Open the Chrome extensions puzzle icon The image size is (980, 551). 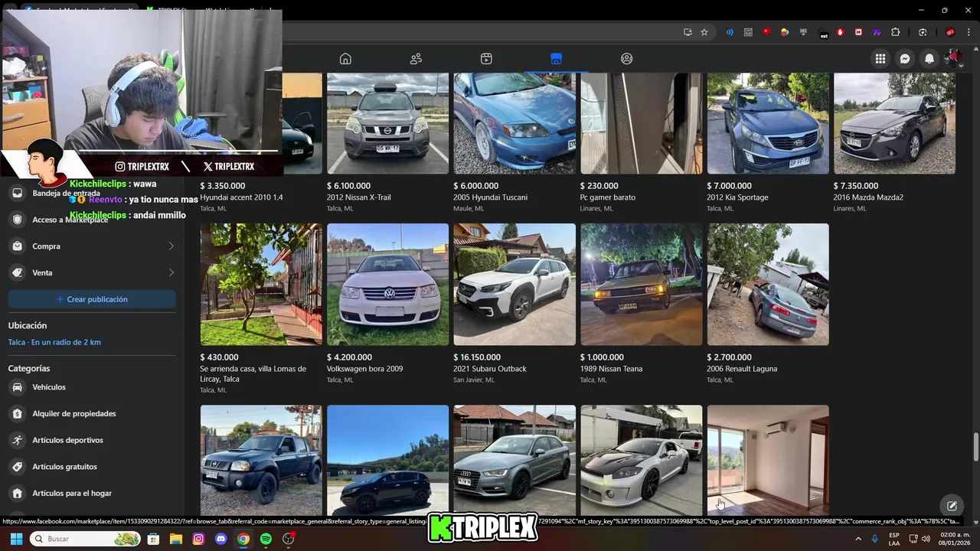[895, 32]
